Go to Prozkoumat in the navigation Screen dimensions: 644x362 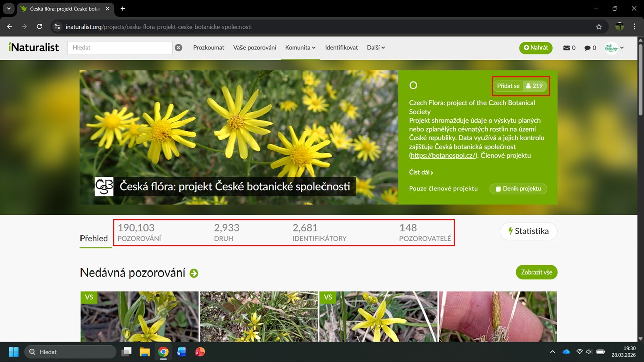click(x=209, y=48)
